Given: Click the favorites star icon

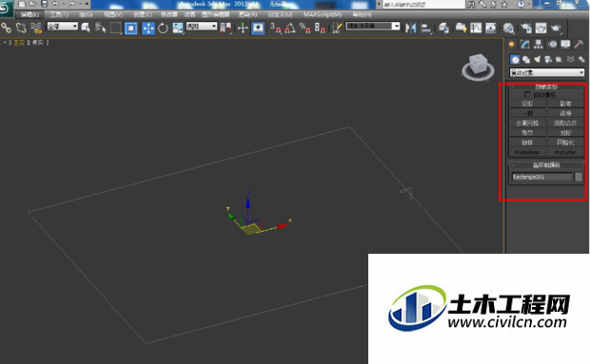Looking at the screenshot, I should click(504, 4).
